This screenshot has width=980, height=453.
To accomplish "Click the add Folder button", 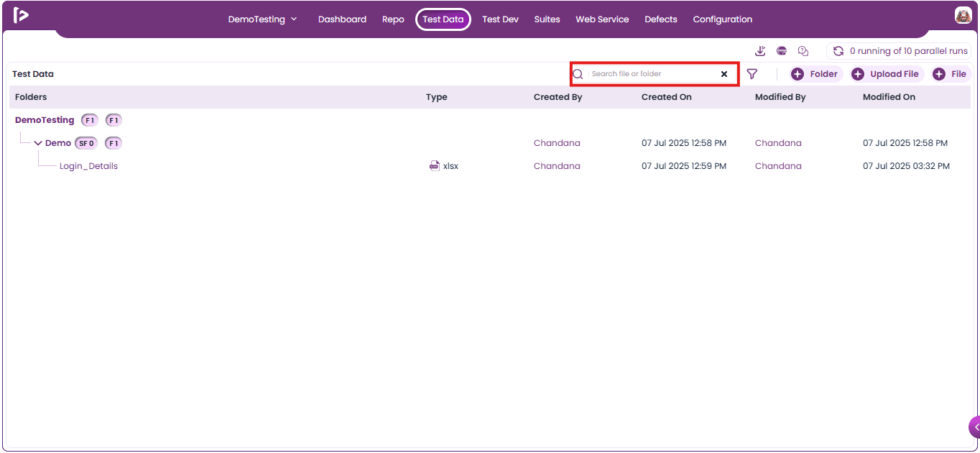I will pos(815,74).
